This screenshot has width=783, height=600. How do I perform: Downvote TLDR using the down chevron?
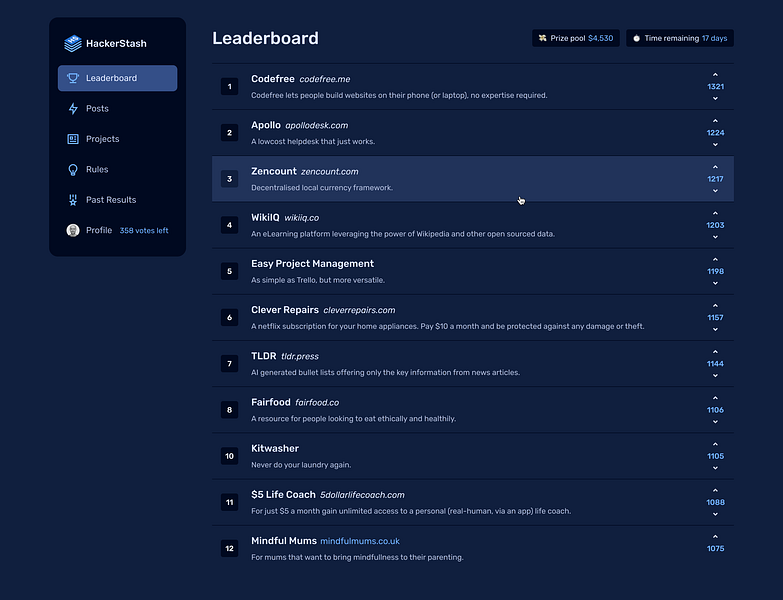pos(715,376)
